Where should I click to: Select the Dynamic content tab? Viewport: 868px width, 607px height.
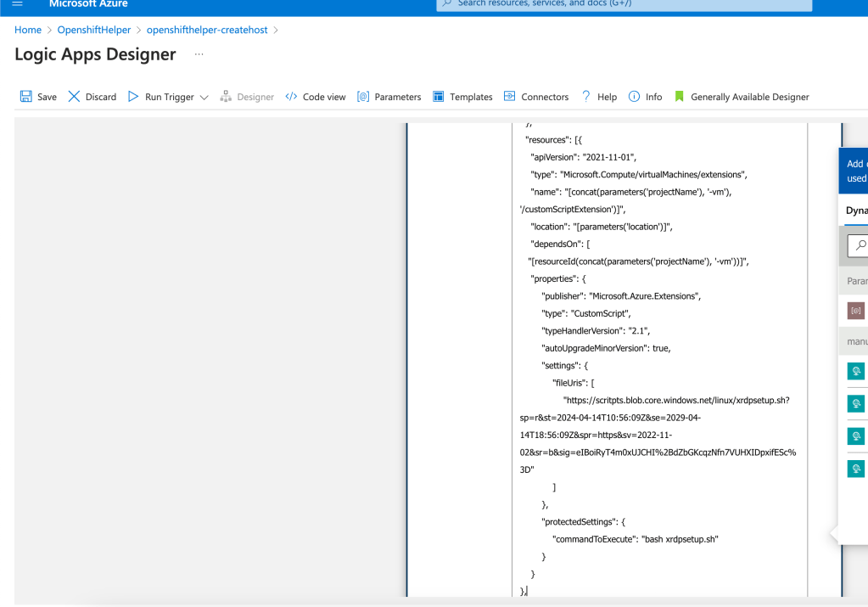pyautogui.click(x=856, y=211)
